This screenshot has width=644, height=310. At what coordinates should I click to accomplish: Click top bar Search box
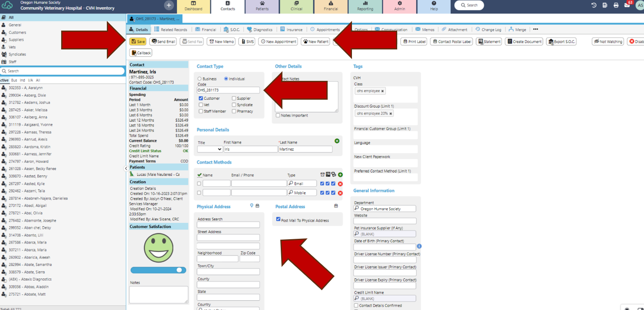[469, 5]
